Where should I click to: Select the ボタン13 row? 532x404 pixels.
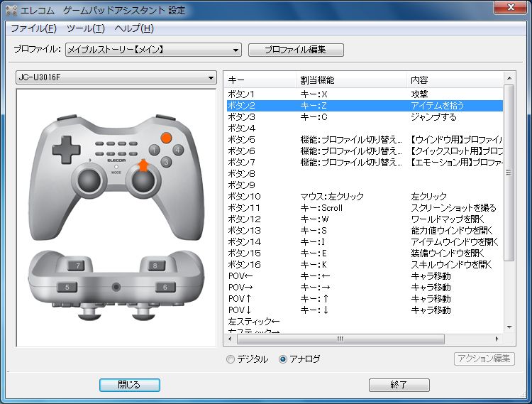pyautogui.click(x=365, y=231)
